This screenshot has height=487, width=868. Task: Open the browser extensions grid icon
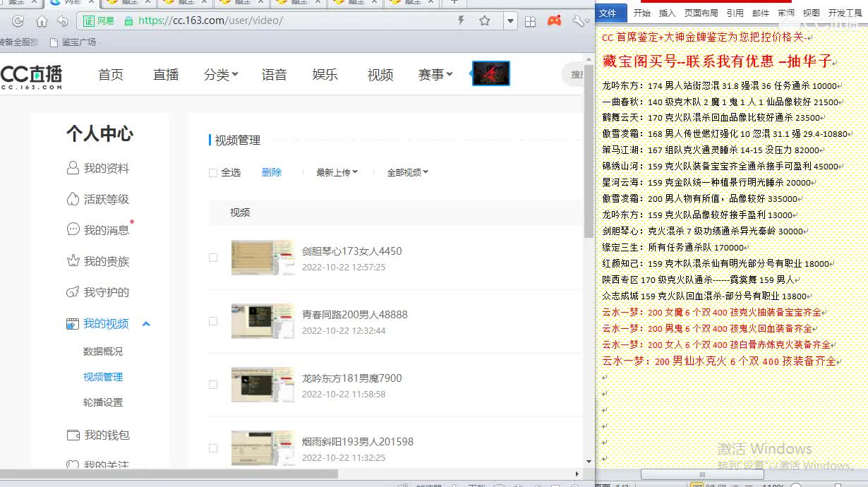click(x=531, y=21)
